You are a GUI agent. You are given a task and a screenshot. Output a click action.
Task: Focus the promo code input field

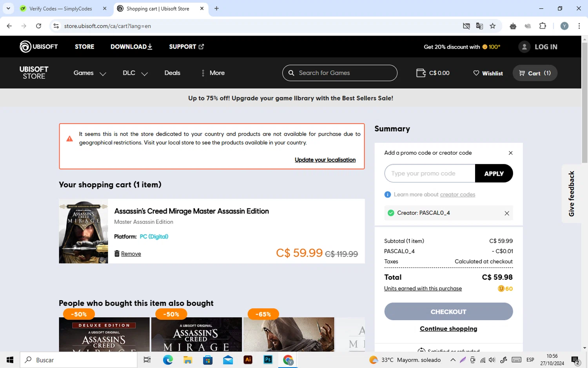coord(430,173)
